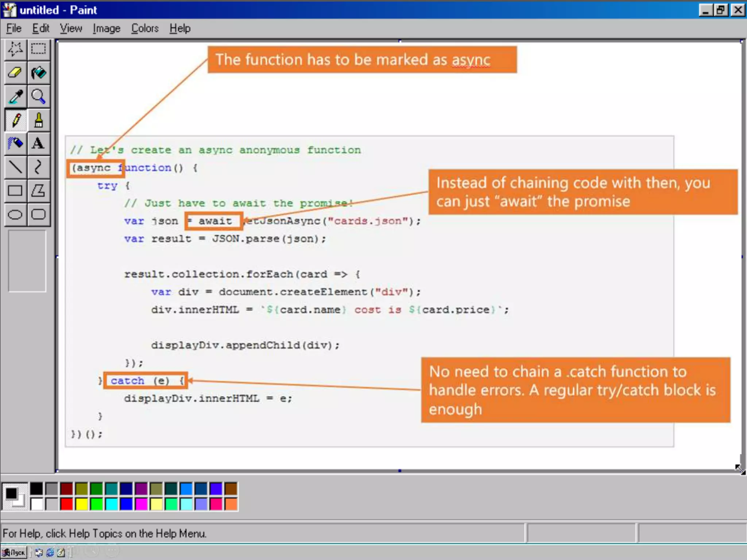Activate the Text tool
The image size is (747, 560).
point(38,143)
